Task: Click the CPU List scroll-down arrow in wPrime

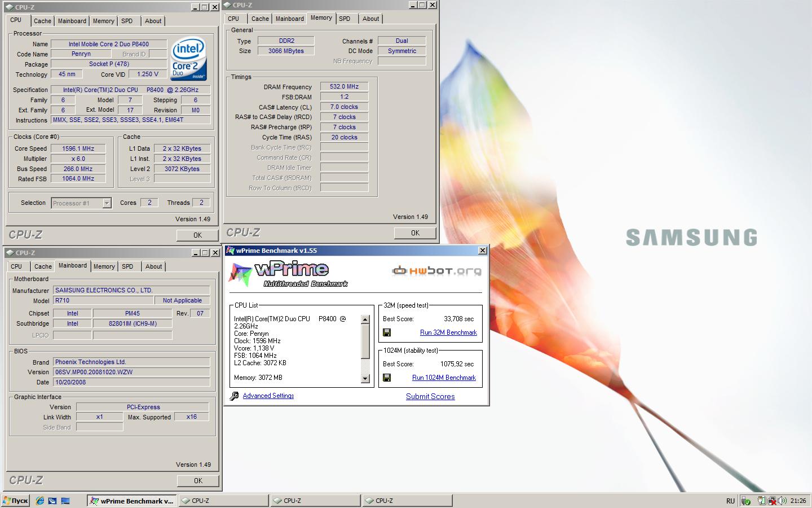Action: [365, 379]
